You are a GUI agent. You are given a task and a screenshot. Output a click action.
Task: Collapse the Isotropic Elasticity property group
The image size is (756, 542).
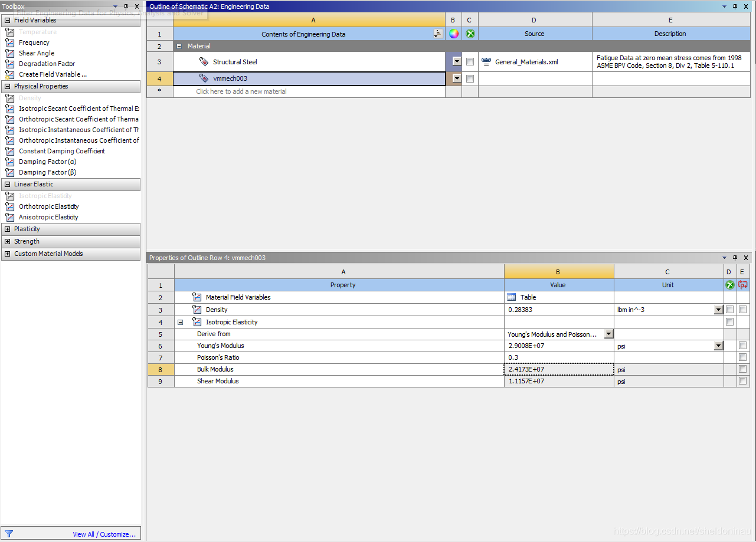[x=180, y=322]
